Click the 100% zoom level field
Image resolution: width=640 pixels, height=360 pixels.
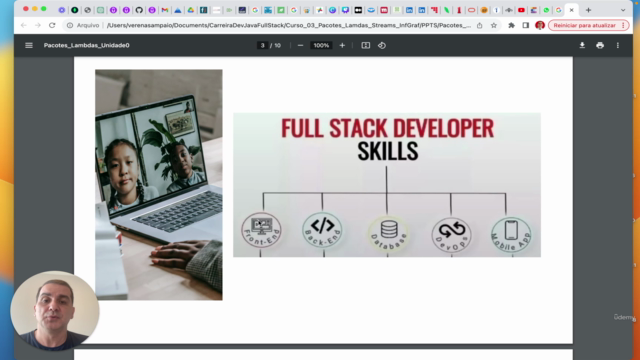321,45
